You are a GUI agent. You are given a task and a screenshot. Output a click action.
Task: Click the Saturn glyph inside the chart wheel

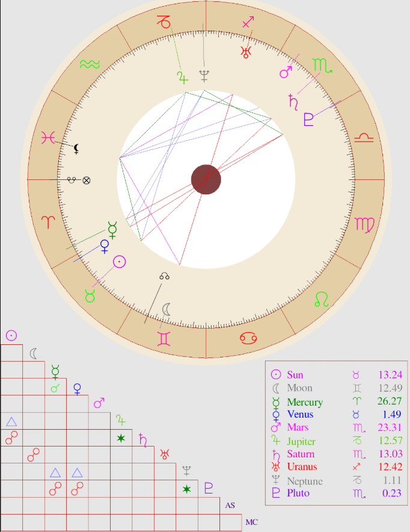293,102
